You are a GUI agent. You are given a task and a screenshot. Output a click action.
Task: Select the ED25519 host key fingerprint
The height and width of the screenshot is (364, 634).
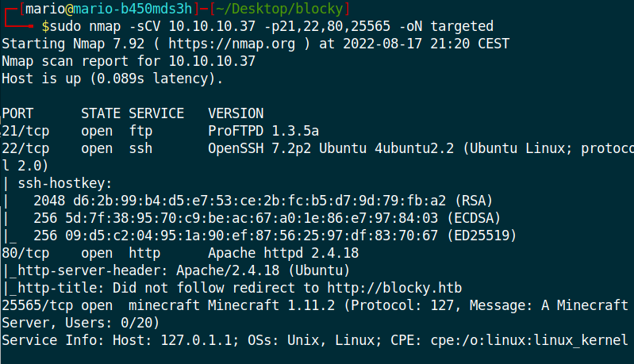click(252, 236)
